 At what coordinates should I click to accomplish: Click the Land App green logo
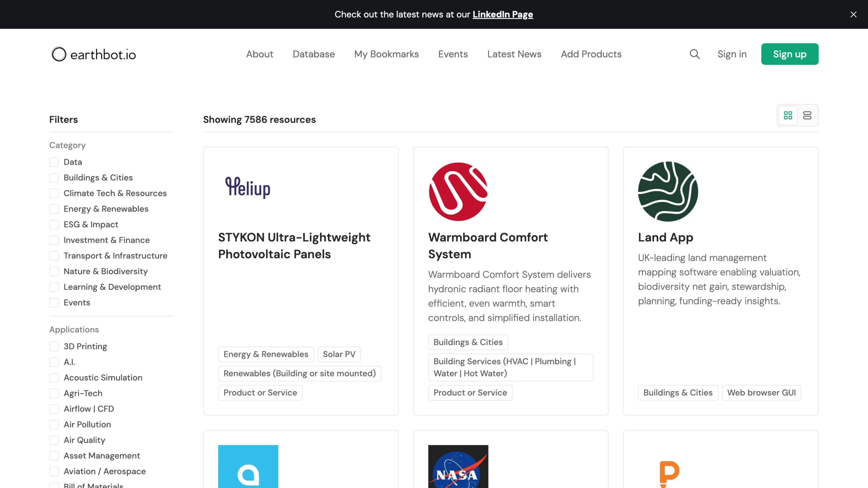point(668,192)
